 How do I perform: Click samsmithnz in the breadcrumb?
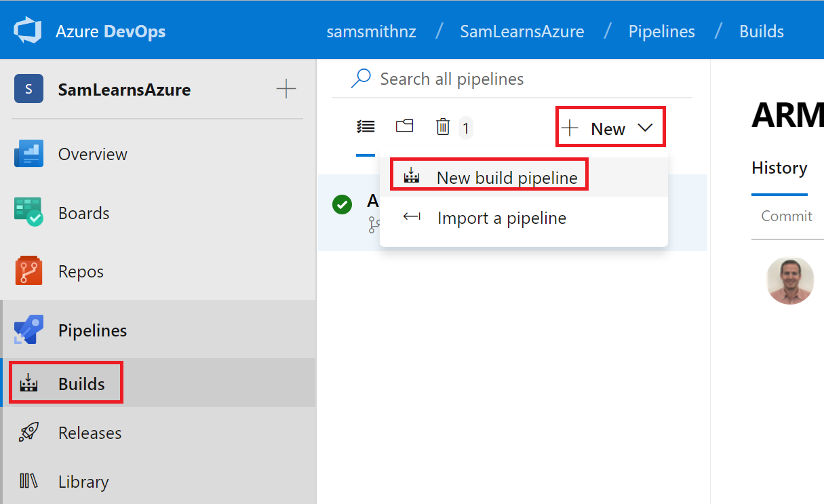[x=370, y=31]
